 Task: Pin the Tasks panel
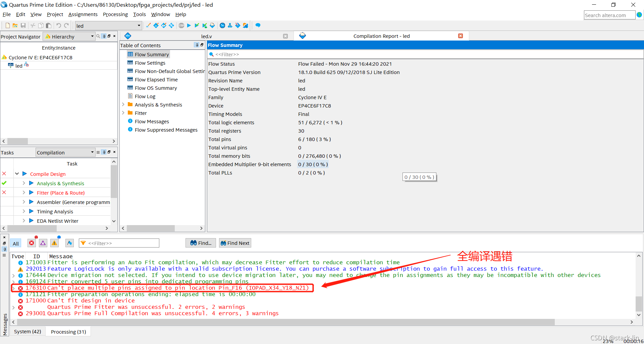point(104,152)
